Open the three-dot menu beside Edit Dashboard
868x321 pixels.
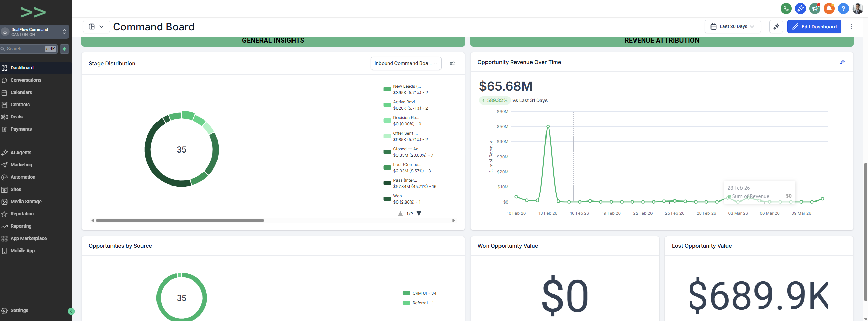[x=852, y=26]
